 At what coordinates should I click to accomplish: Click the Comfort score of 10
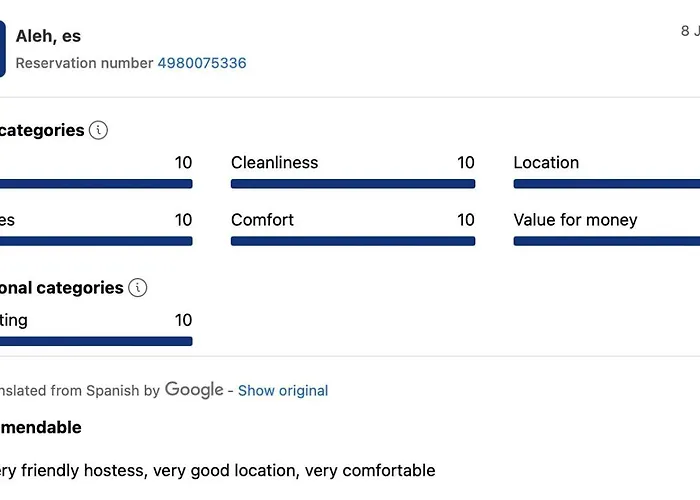[x=466, y=220]
